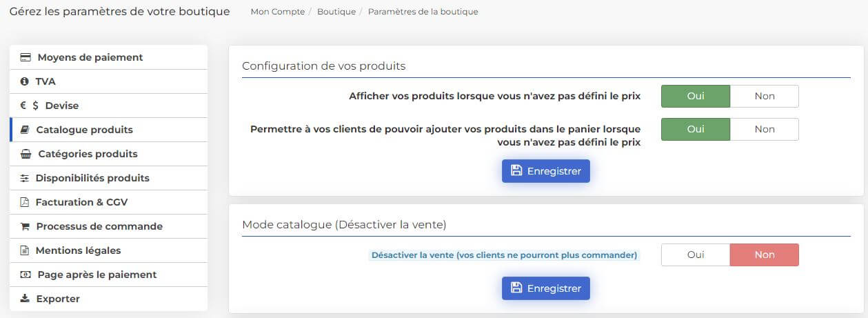Click the sliders icon beside Disponibilités produits
Viewport: 868px width, 318px height.
25,178
